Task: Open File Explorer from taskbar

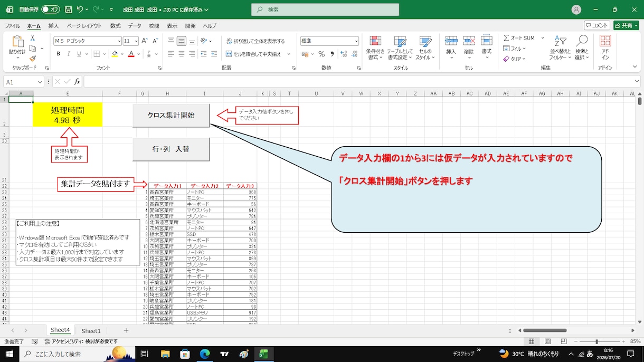Action: coord(165,354)
